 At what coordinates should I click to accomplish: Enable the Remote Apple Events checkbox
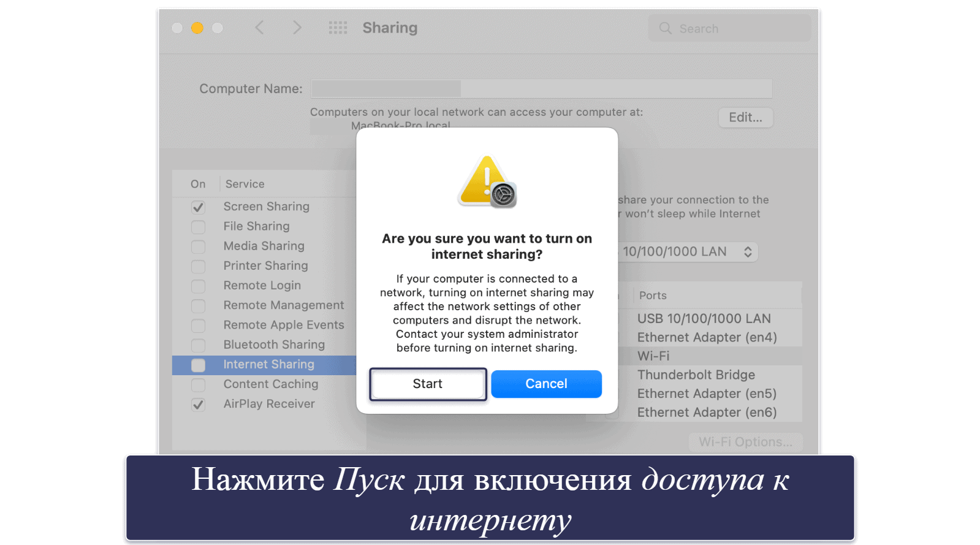tap(198, 326)
